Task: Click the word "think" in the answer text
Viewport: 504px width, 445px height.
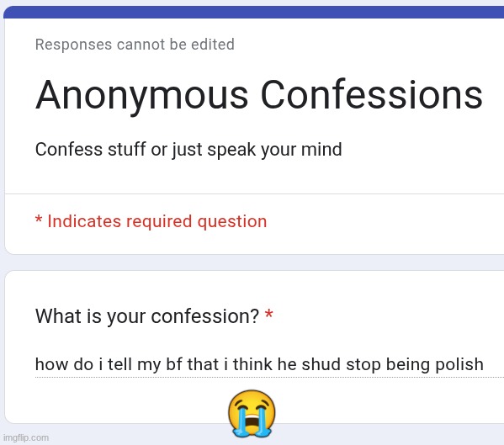Action: 252,364
